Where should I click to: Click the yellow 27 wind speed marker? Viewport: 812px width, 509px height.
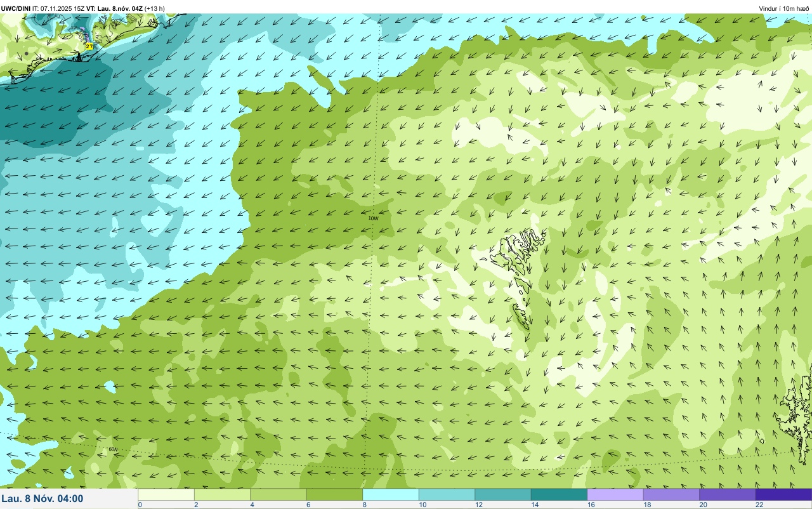[x=89, y=46]
